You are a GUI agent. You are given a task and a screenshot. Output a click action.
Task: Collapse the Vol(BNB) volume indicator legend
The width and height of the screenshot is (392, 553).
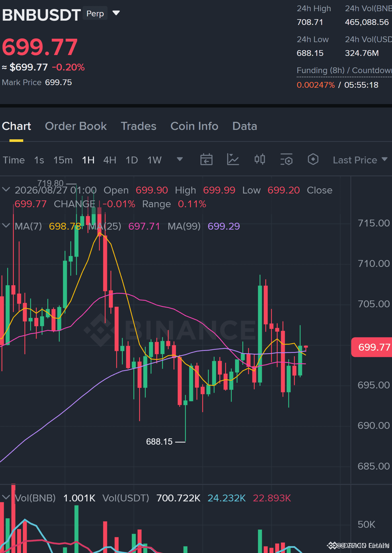6,497
